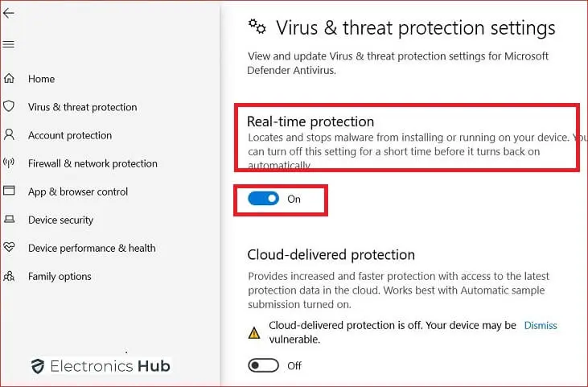
Task: Click the Family options people icon
Action: pyautogui.click(x=9, y=276)
